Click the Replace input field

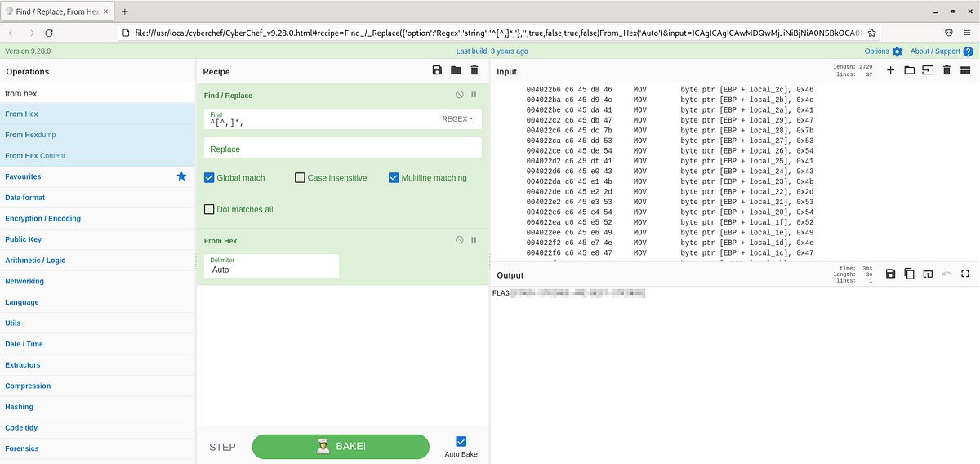pos(342,149)
